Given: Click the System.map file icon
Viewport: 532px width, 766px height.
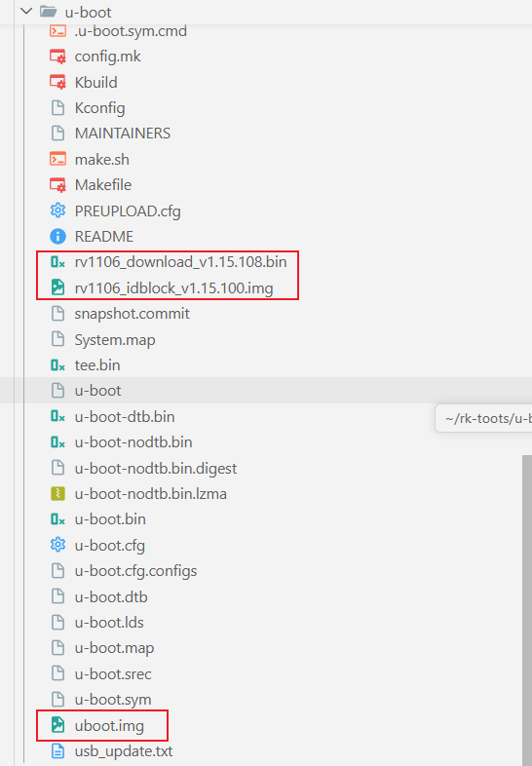Looking at the screenshot, I should pyautogui.click(x=57, y=339).
